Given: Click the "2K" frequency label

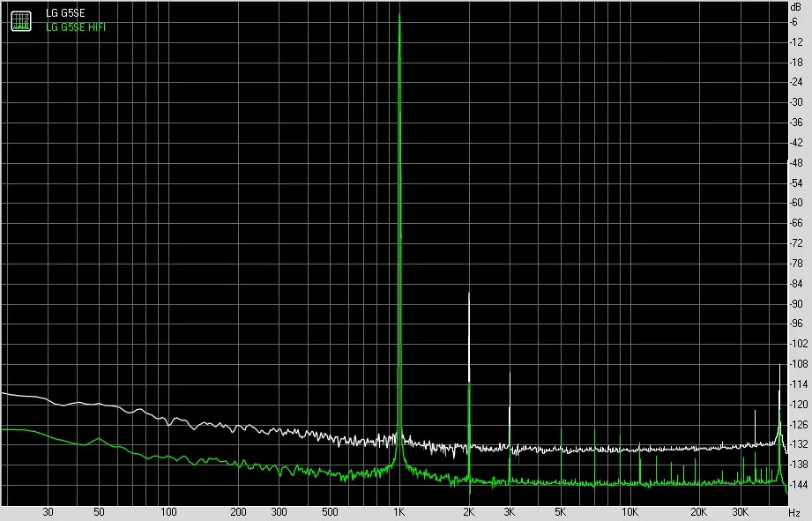Looking at the screenshot, I should [469, 512].
